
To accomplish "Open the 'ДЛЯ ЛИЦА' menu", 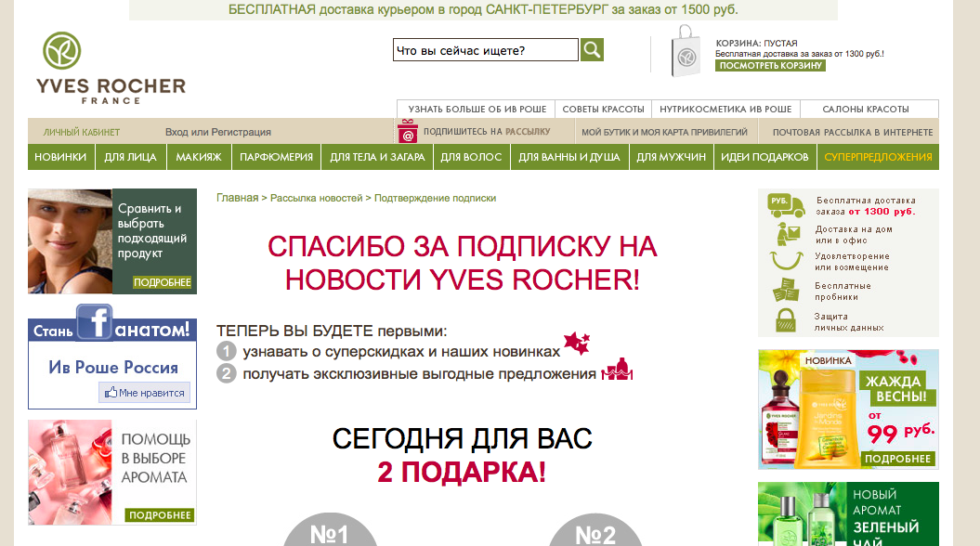I will pyautogui.click(x=131, y=157).
